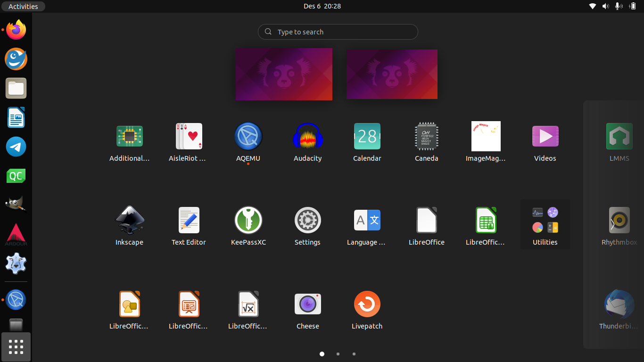Launch Qt Creator from dock
The image size is (644, 362).
click(16, 176)
